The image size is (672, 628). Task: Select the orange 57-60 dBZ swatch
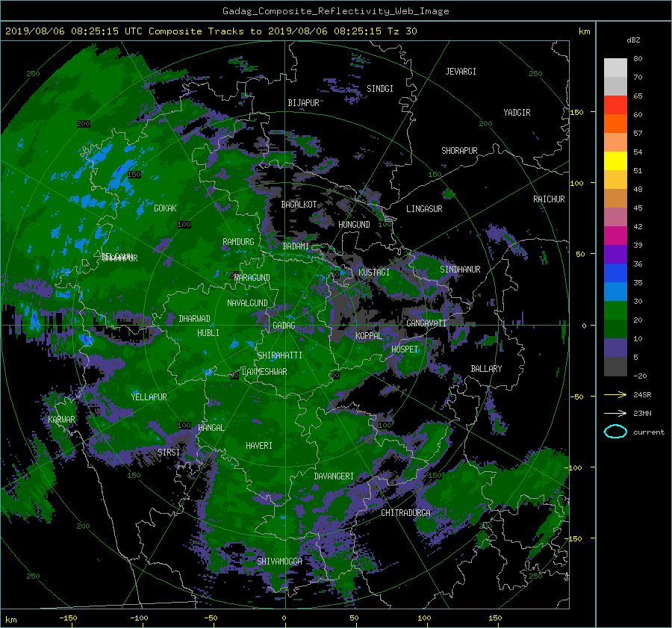[x=615, y=124]
